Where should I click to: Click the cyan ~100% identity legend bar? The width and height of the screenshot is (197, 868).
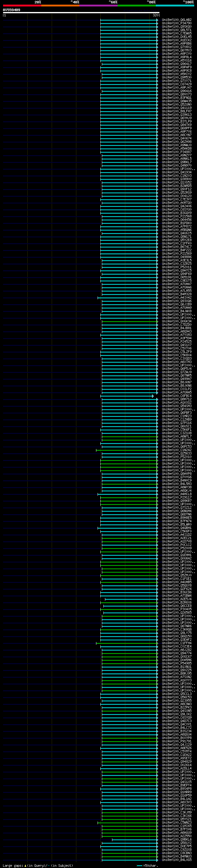point(175,6)
